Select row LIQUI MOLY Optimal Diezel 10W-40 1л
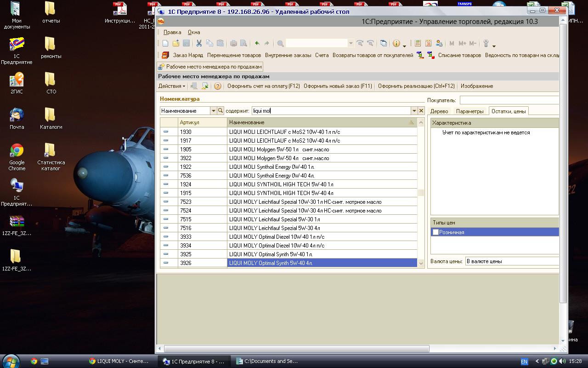 coord(288,237)
